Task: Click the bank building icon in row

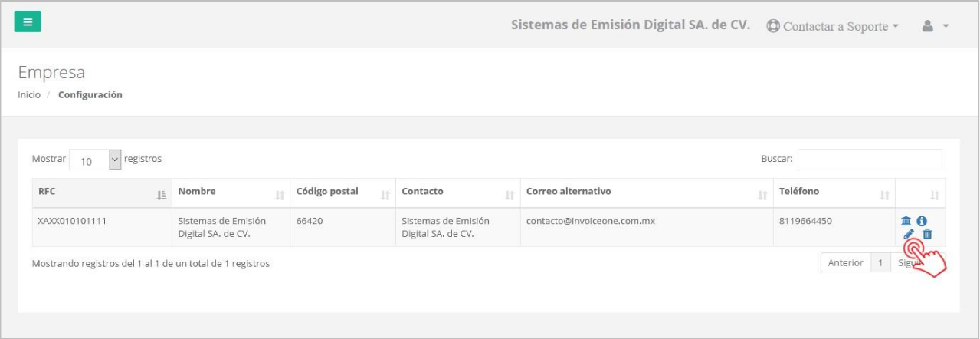Action: pyautogui.click(x=906, y=221)
